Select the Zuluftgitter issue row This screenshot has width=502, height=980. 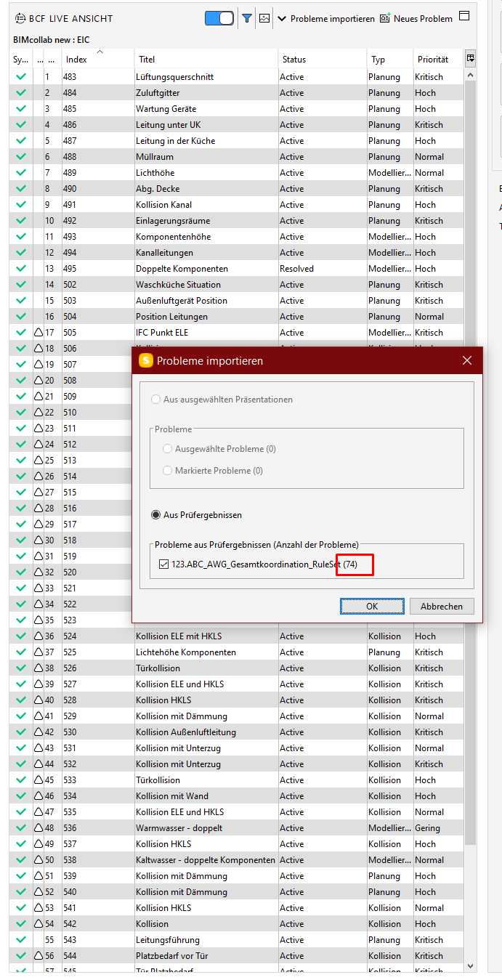click(x=236, y=93)
